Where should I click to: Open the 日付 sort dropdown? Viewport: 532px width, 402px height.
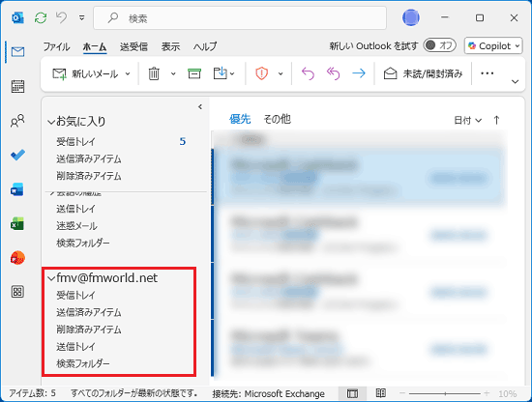[467, 120]
